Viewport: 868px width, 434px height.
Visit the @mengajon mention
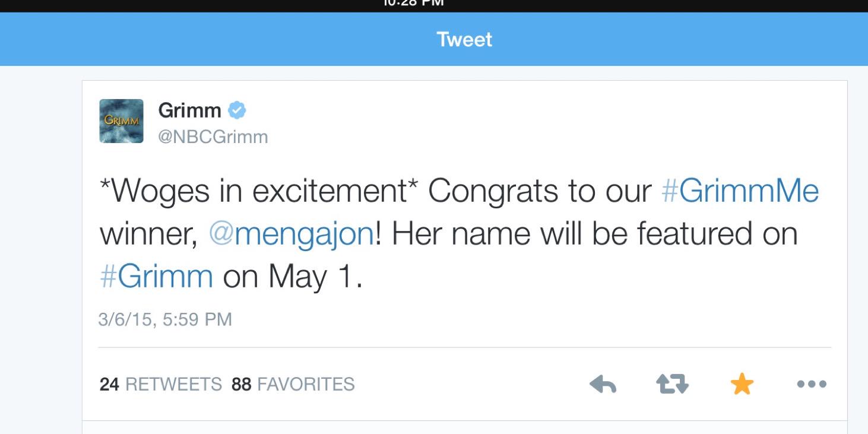tap(291, 235)
